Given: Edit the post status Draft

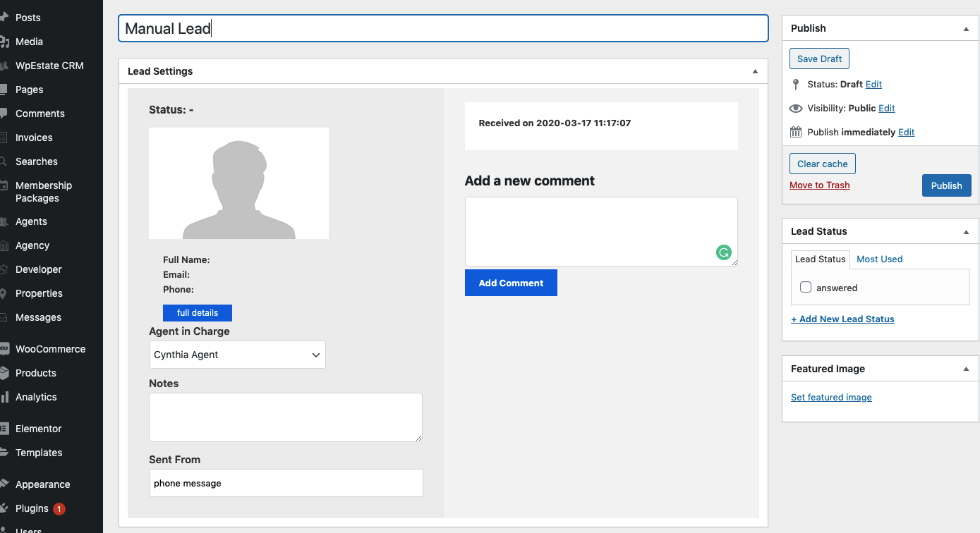Looking at the screenshot, I should click(873, 84).
